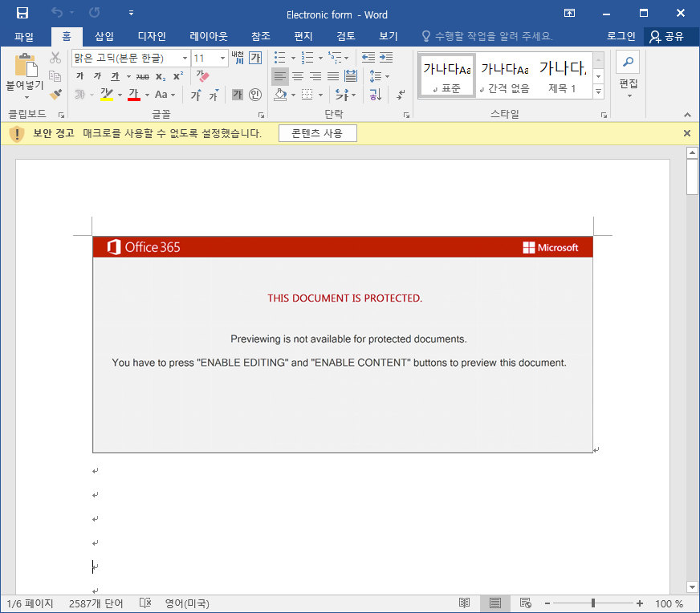
Task: Open ribbon display options
Action: [570, 13]
